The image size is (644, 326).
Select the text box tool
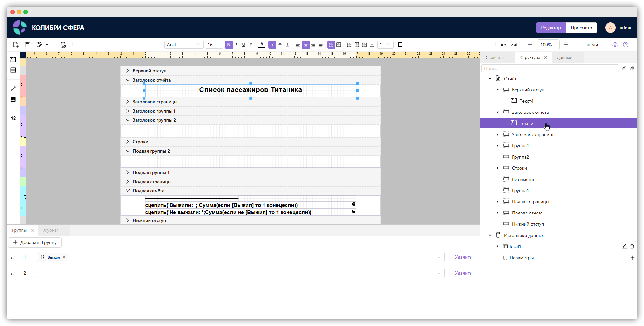pos(13,59)
